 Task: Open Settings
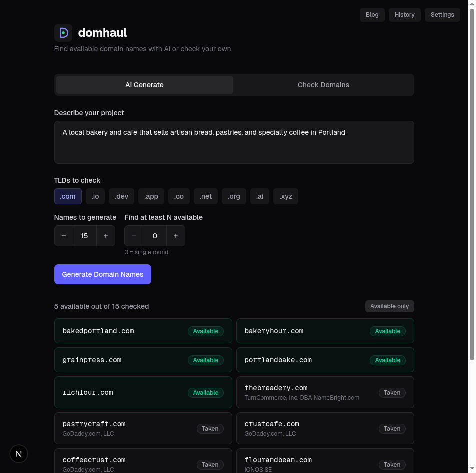(442, 15)
